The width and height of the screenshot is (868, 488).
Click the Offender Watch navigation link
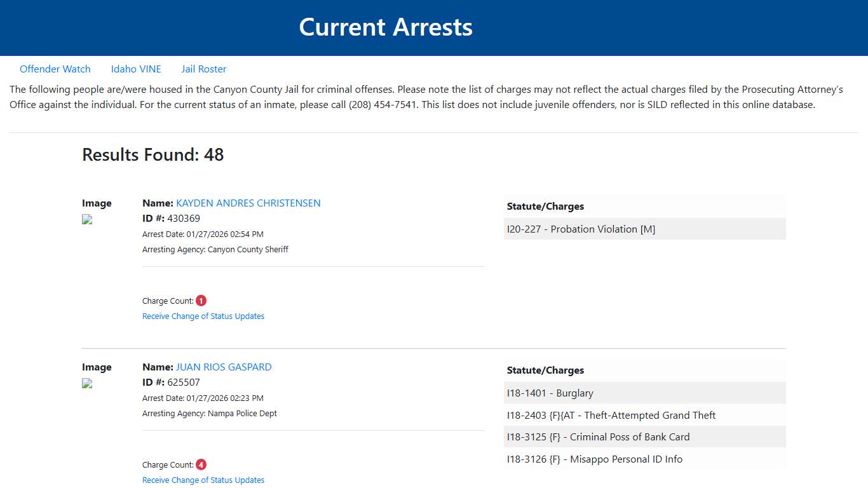55,69
